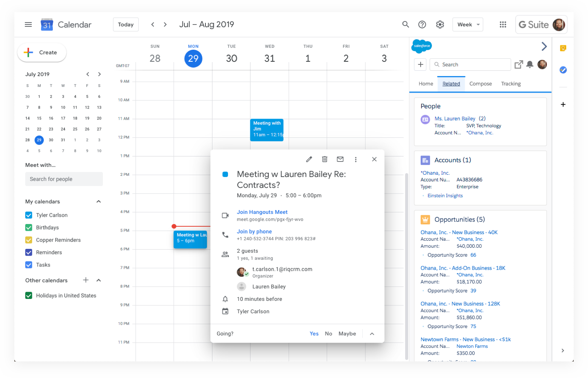Open Salesforce user avatar menu
The height and width of the screenshot is (378, 588).
click(542, 64)
